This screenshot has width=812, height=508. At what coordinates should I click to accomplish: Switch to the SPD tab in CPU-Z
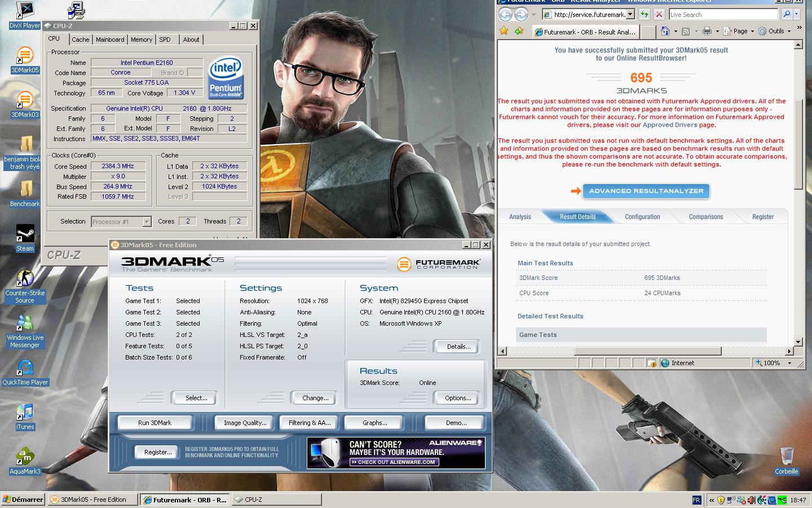tap(165, 40)
